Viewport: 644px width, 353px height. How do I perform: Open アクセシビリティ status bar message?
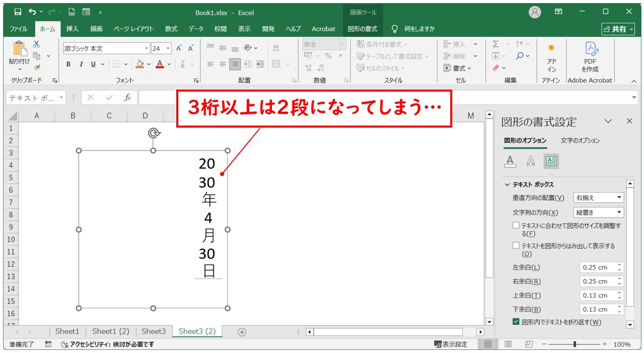click(107, 344)
